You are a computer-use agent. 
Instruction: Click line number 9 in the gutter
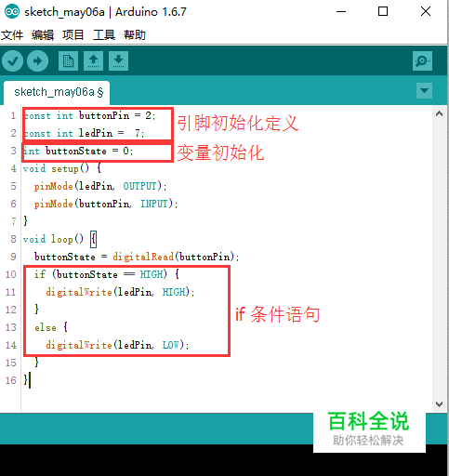[13, 257]
